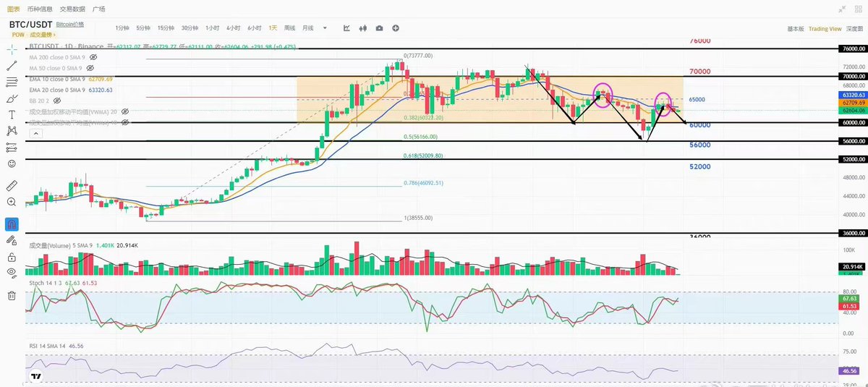Select the brush drawing tool
Image resolution: width=868 pixels, height=387 pixels.
[x=12, y=98]
